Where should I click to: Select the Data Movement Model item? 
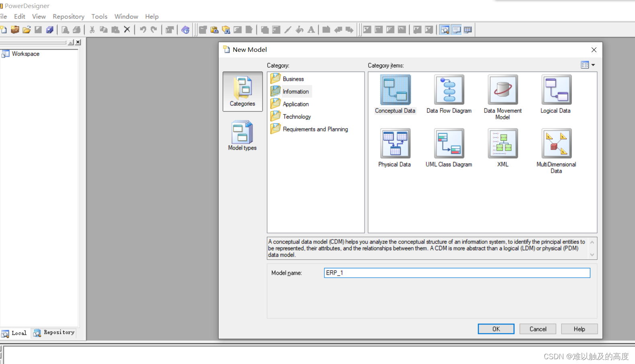pos(503,98)
